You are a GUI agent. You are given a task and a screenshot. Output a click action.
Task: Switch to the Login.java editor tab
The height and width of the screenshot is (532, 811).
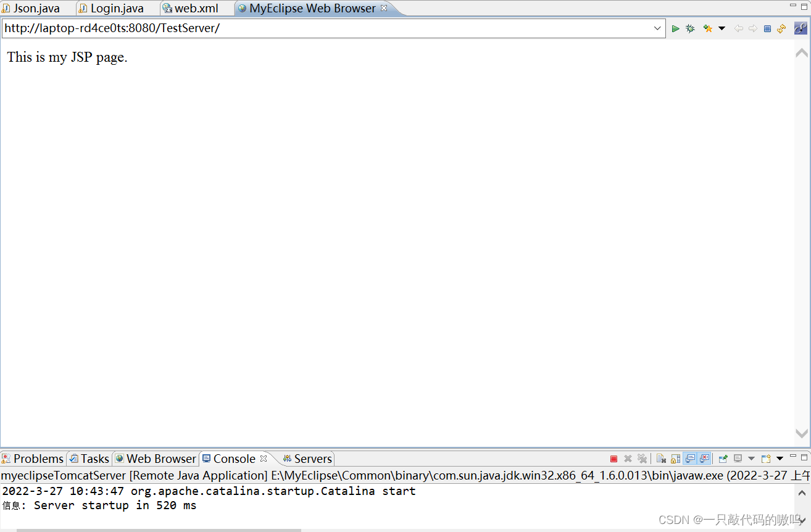pos(117,9)
